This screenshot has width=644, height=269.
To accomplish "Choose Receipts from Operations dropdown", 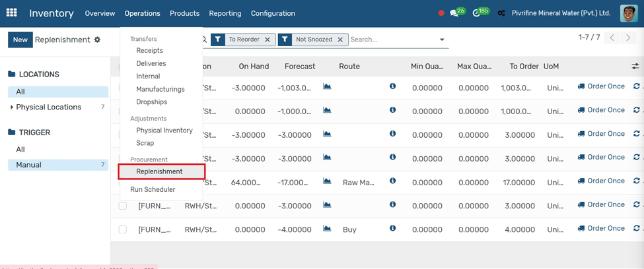I will tap(149, 50).
